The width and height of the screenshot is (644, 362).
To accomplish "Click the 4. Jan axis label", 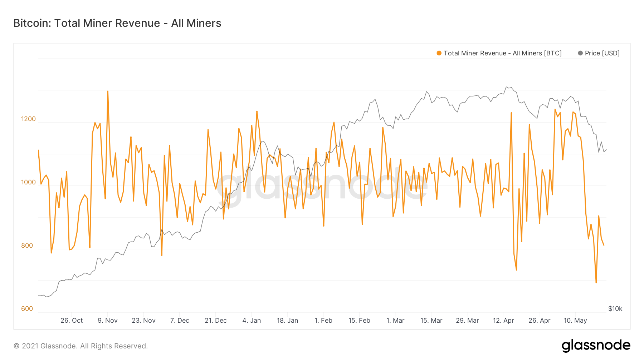I will (x=252, y=321).
